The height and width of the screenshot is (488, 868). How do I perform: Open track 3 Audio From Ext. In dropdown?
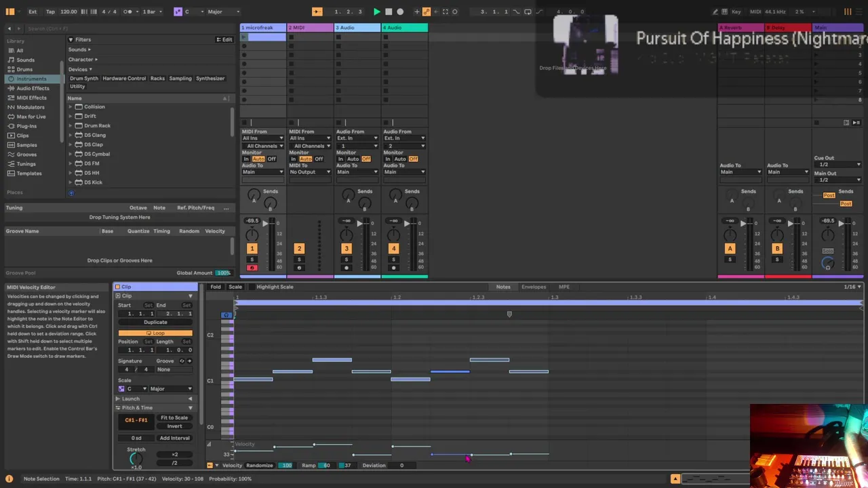click(357, 138)
